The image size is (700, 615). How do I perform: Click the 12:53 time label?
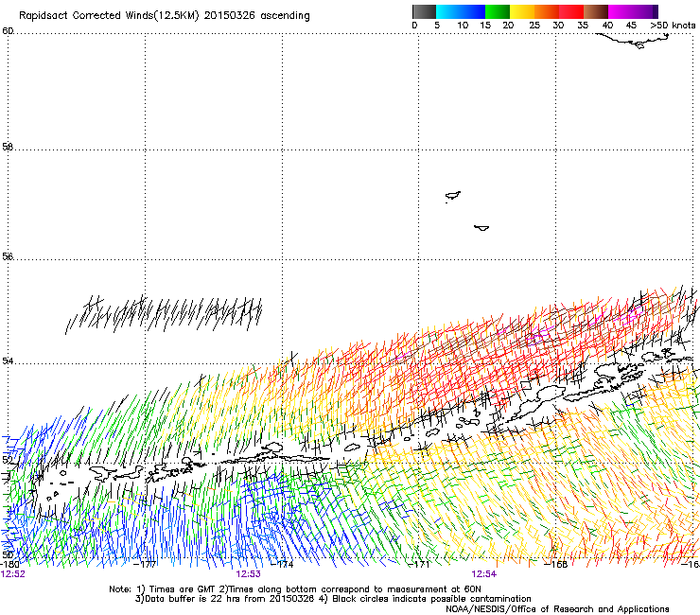[x=248, y=574]
